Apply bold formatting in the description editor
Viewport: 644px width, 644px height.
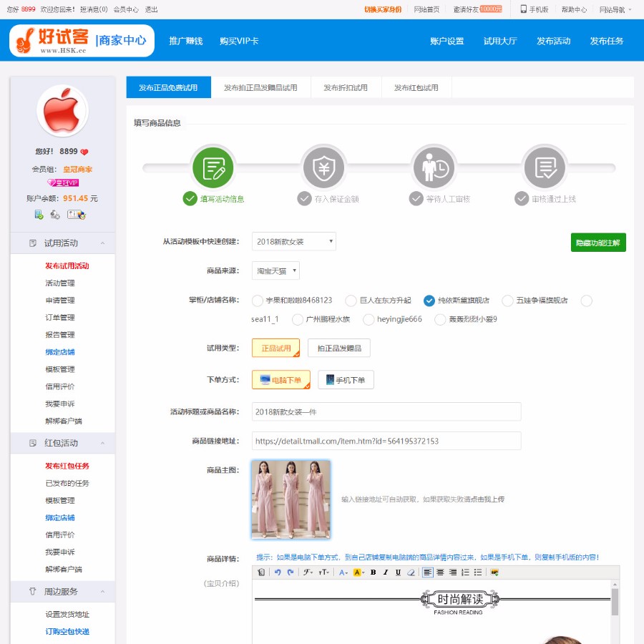point(373,572)
